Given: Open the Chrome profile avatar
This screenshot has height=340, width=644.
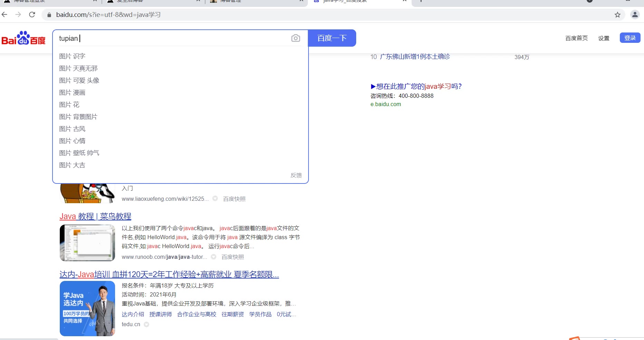Looking at the screenshot, I should 635,15.
